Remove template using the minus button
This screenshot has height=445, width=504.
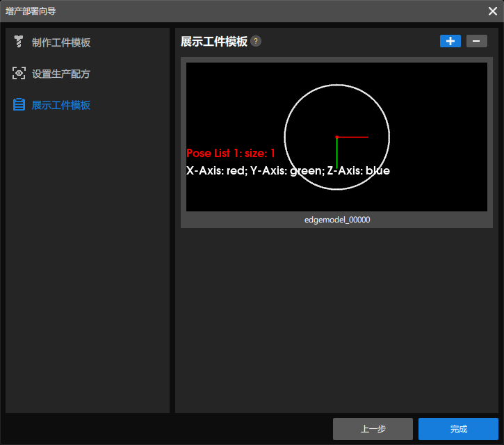(476, 41)
